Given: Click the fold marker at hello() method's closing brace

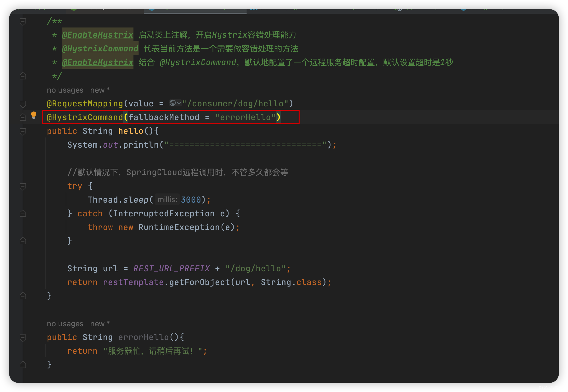Looking at the screenshot, I should 23,296.
